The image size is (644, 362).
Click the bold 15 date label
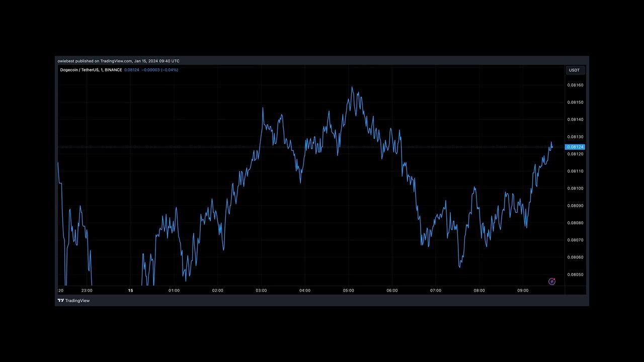[x=130, y=291]
